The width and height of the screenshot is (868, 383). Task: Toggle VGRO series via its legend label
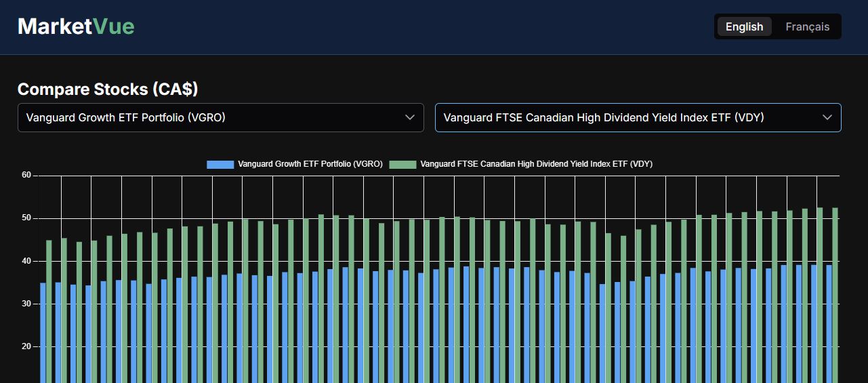(x=310, y=164)
